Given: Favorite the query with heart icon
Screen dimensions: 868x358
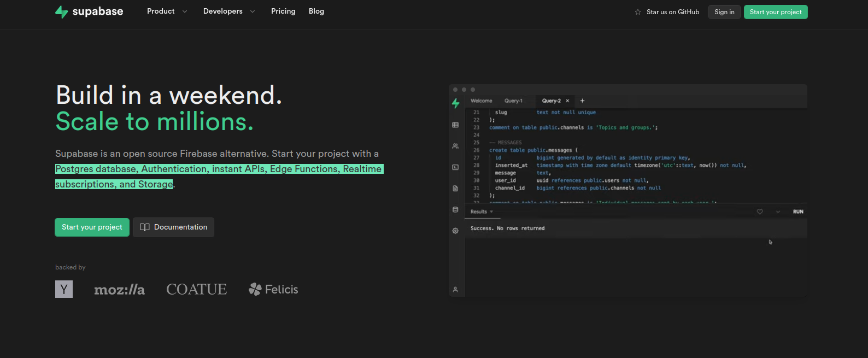Looking at the screenshot, I should [760, 212].
